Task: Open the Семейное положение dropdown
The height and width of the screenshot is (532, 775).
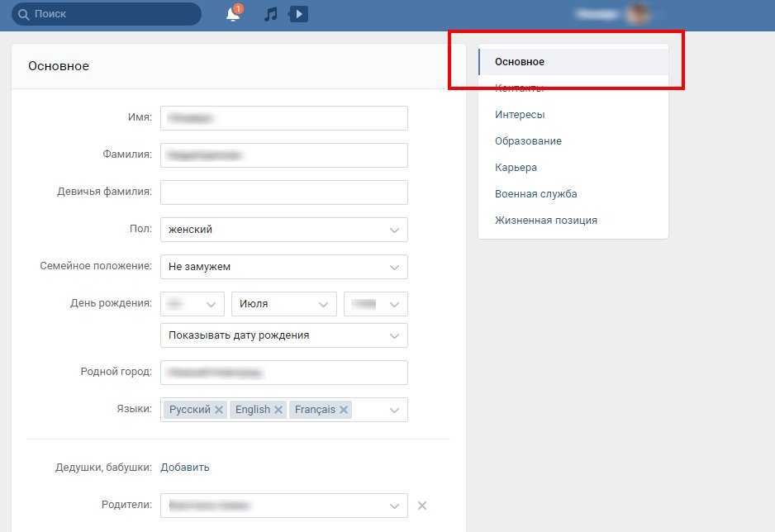Action: point(283,267)
